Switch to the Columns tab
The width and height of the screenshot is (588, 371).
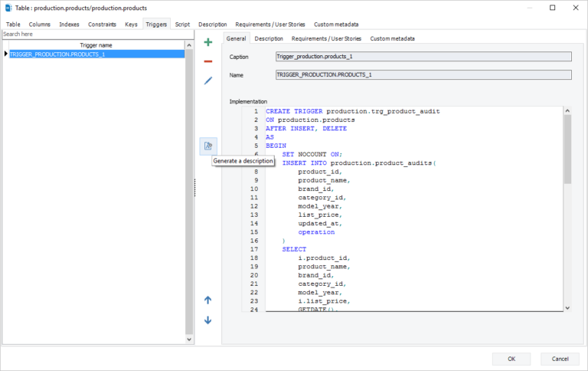coord(40,25)
